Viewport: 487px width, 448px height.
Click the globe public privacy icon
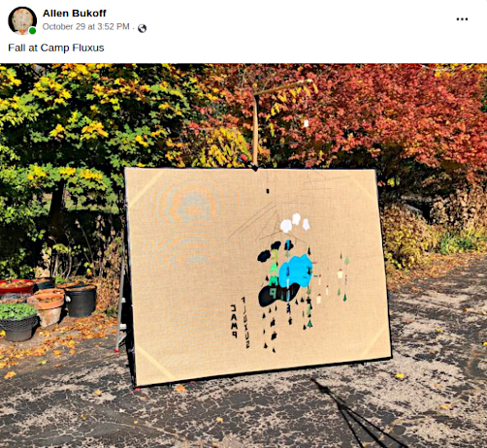[x=142, y=28]
